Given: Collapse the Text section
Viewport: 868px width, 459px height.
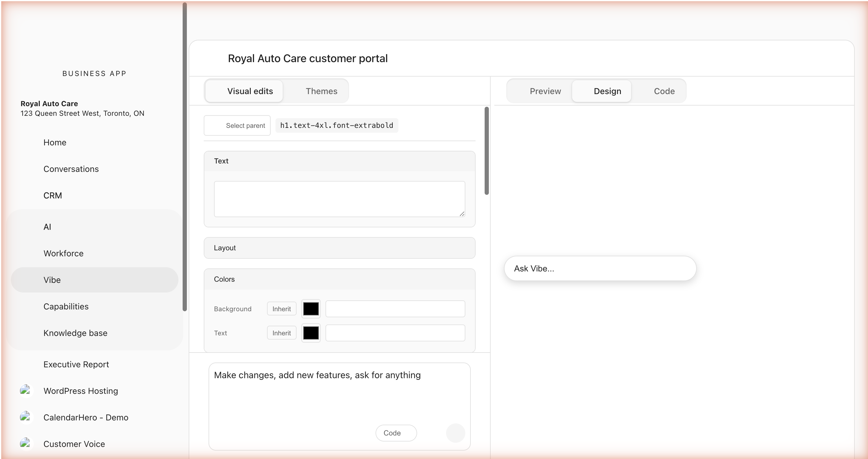Looking at the screenshot, I should tap(339, 161).
